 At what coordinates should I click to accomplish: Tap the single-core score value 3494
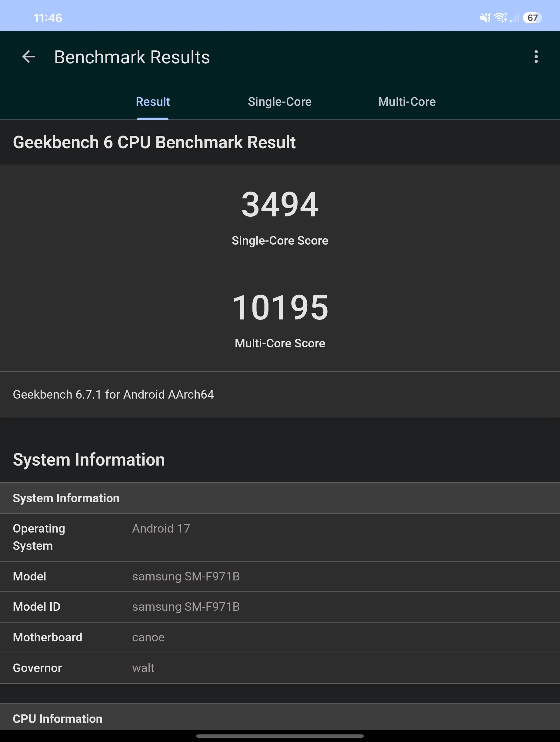280,204
